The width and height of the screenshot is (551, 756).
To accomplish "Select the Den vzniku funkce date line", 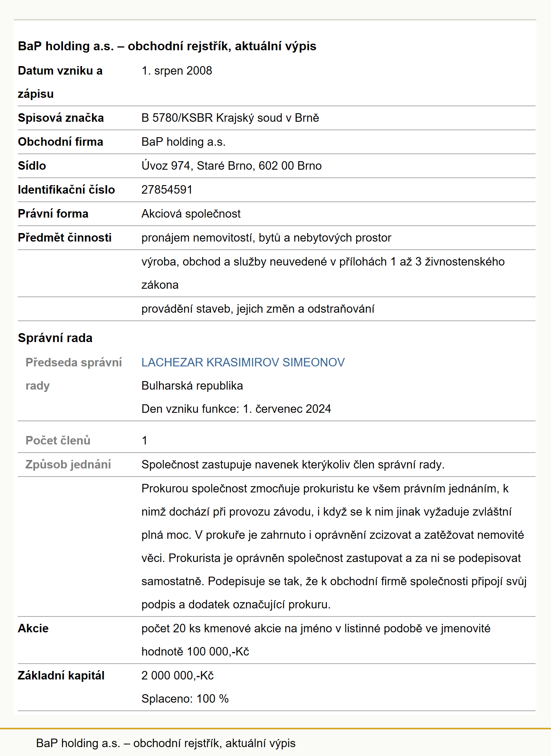I will [236, 409].
